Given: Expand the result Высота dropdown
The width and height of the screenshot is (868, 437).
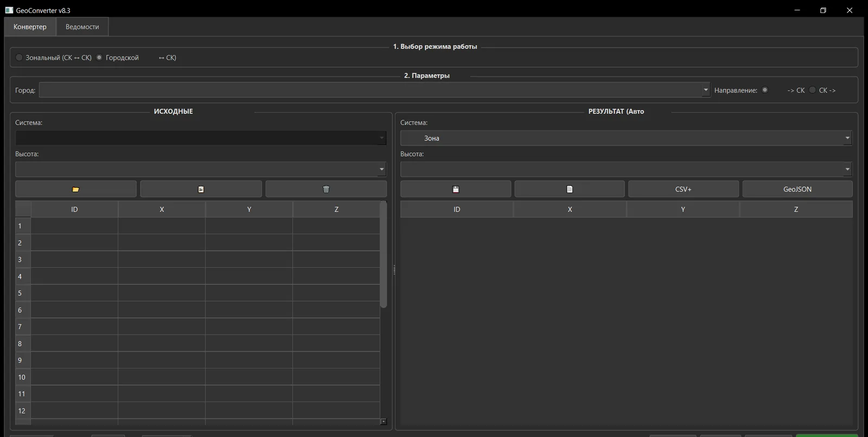Looking at the screenshot, I should (x=626, y=169).
